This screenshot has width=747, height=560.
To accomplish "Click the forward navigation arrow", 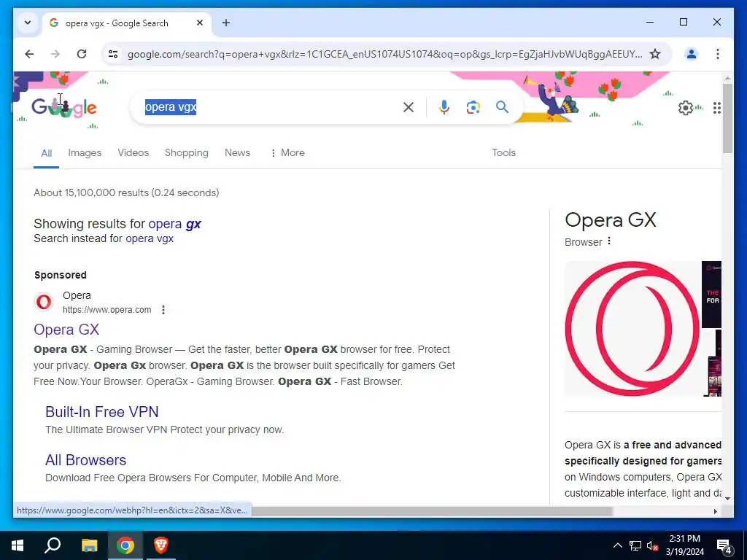I will pyautogui.click(x=55, y=54).
